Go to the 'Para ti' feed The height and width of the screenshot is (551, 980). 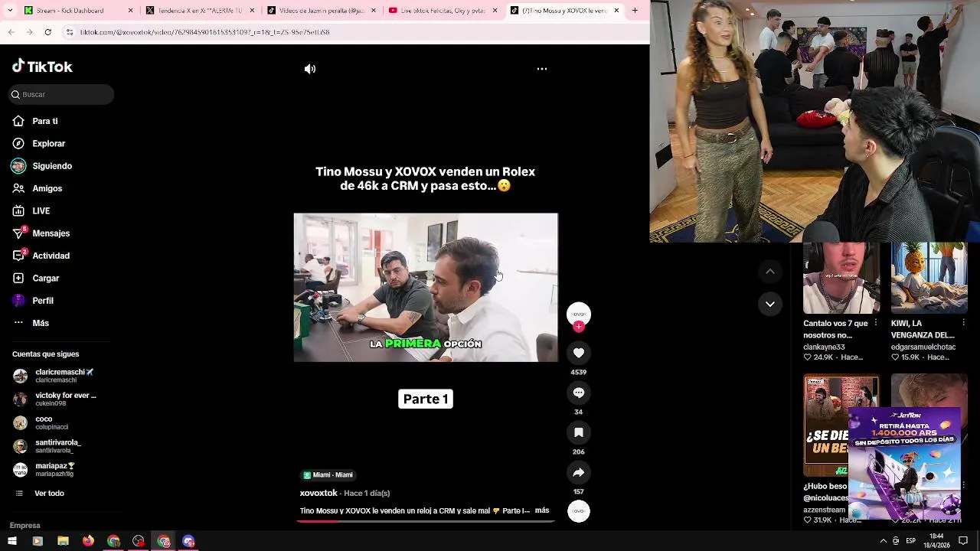point(44,121)
